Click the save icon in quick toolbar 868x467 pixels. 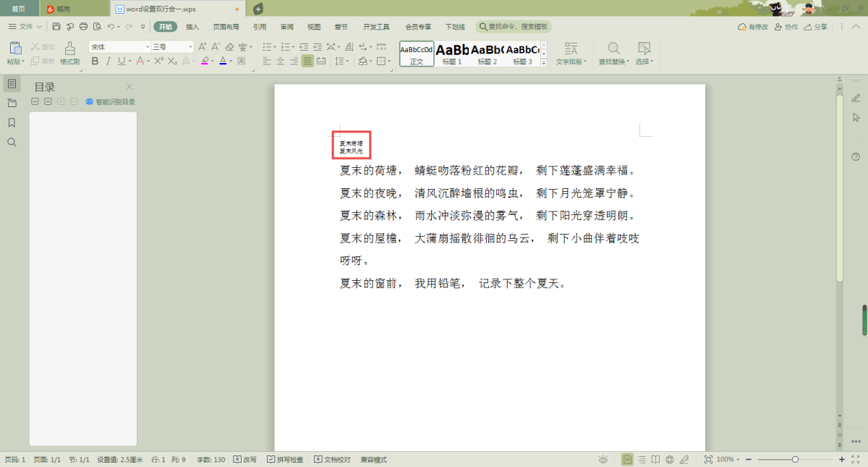[x=56, y=27]
